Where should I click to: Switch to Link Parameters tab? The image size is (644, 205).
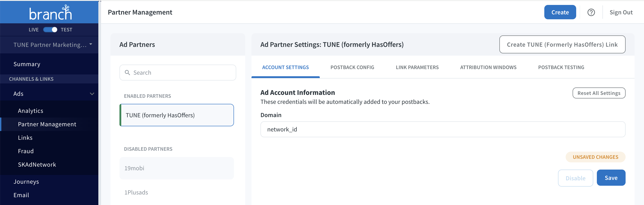point(417,68)
